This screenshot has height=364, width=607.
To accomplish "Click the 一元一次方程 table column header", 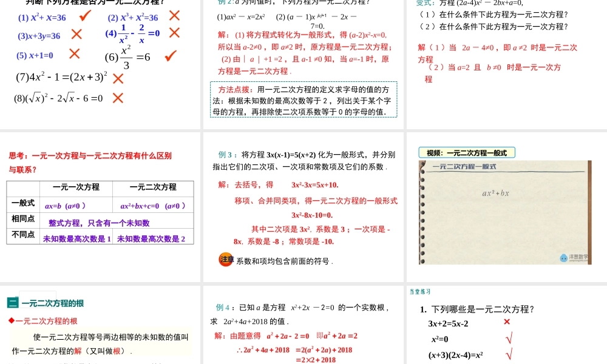I will pyautogui.click(x=76, y=187).
